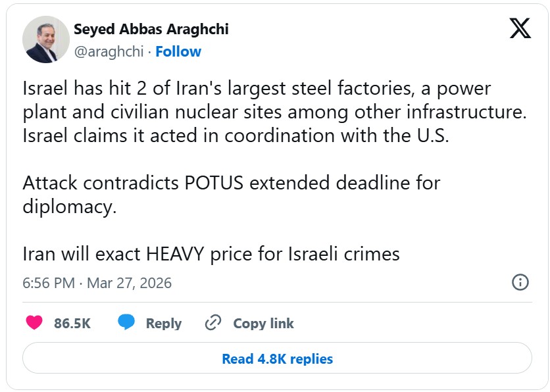Image resolution: width=550 pixels, height=392 pixels.
Task: Click the X logo icon
Action: [x=520, y=28]
